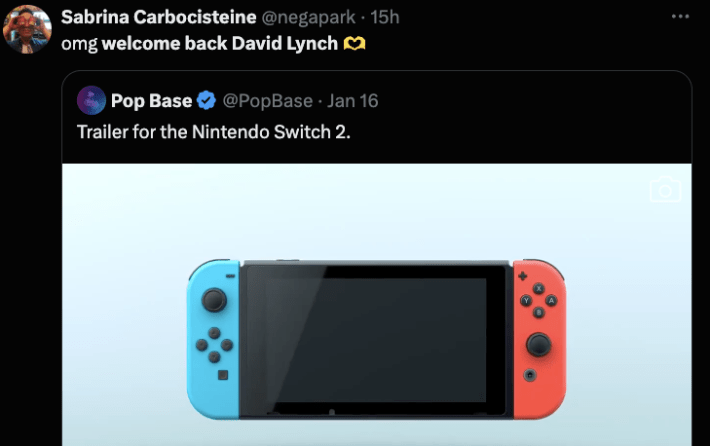Image resolution: width=710 pixels, height=446 pixels.
Task: Click the square capture button on blue Joy-Con
Action: pos(222,375)
